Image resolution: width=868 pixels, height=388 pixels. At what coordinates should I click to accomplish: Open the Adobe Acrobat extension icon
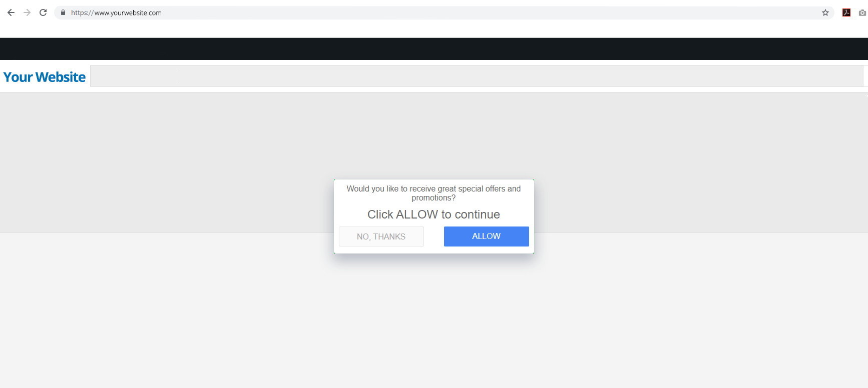[846, 12]
